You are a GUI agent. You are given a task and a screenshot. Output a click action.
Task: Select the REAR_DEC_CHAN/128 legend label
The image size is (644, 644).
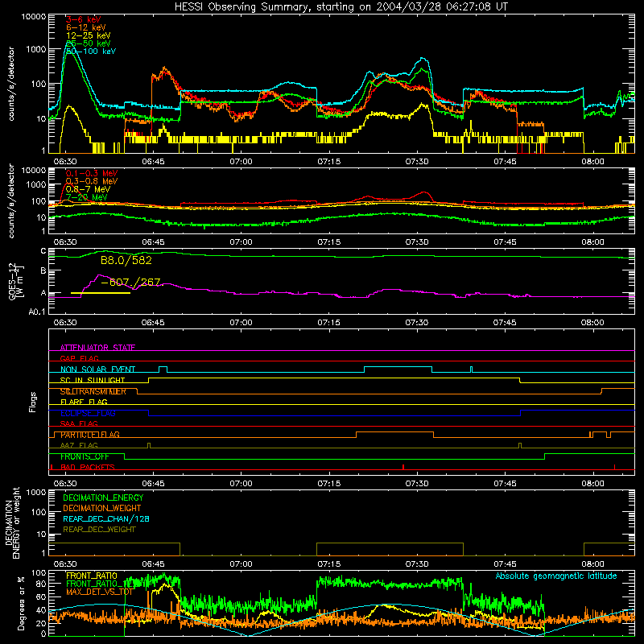pos(106,518)
